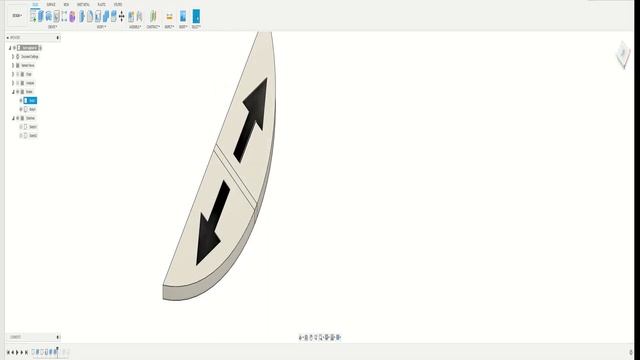The height and width of the screenshot is (360, 640).
Task: Expand the Named Views node
Action: 13,65
